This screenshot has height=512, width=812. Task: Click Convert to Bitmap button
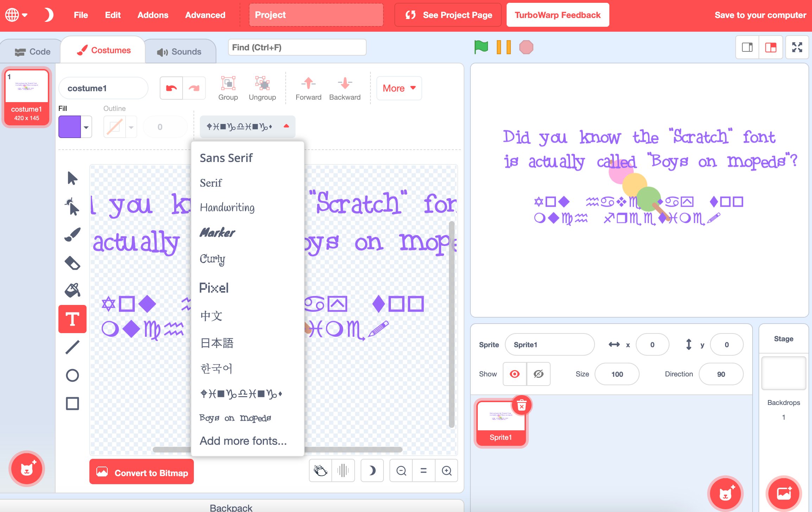(141, 472)
